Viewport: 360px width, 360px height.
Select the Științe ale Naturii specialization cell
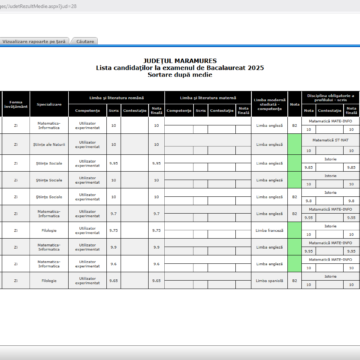coord(49,144)
